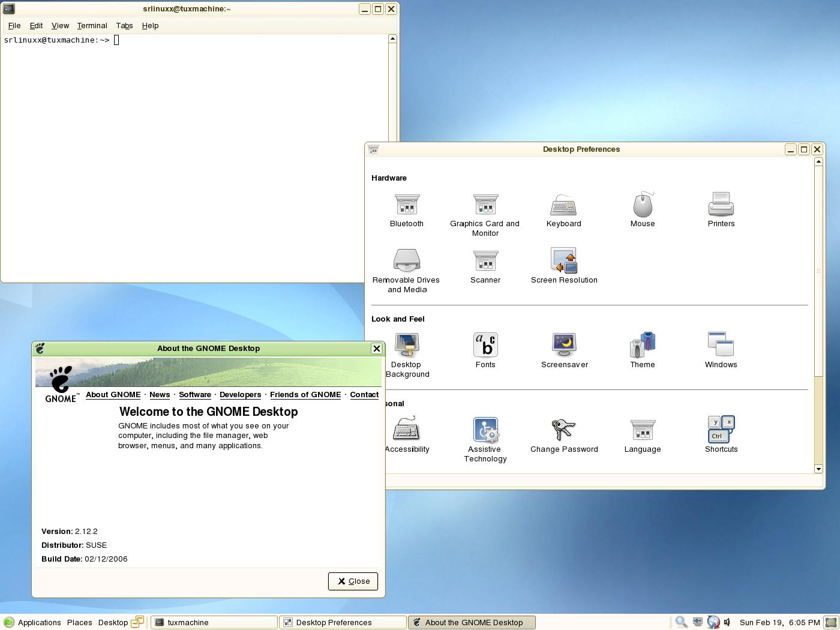This screenshot has height=630, width=840.
Task: Switch to Desktop Preferences taskbar button
Action: click(343, 622)
